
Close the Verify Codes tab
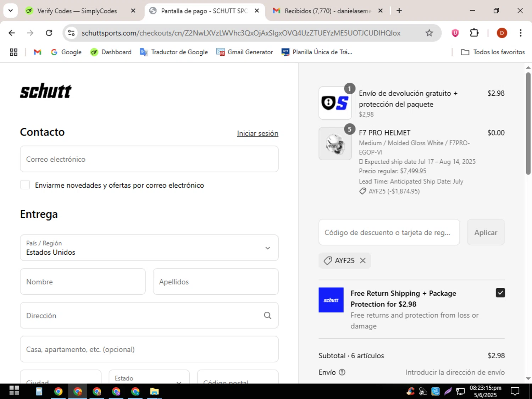(133, 11)
